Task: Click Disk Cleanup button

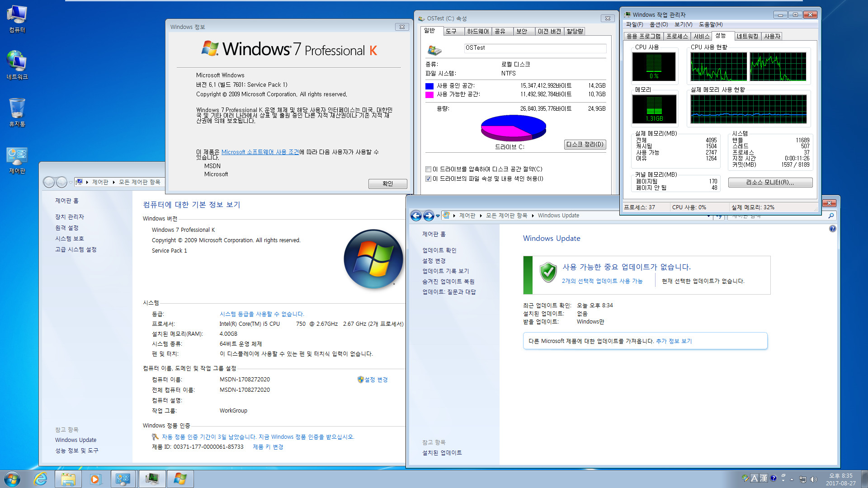Action: pos(585,145)
